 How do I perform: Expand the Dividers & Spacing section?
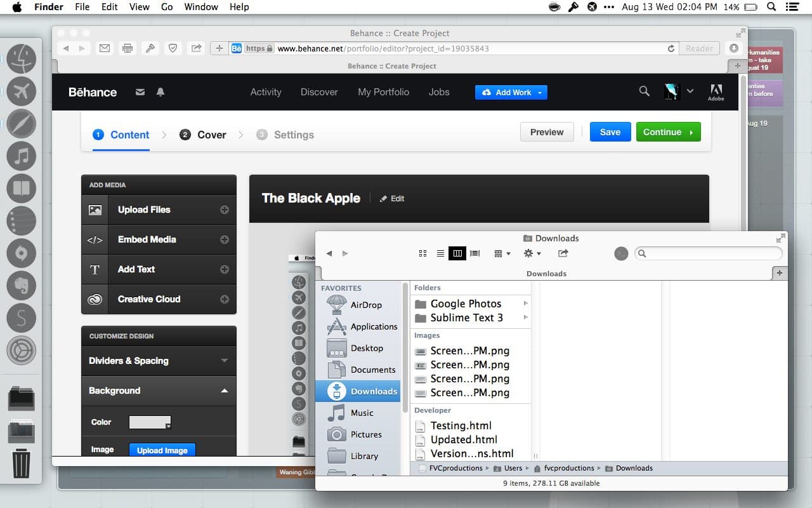point(224,361)
